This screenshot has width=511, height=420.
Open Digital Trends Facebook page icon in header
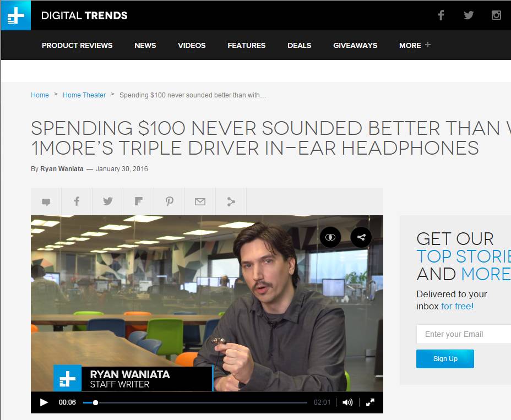coord(441,15)
